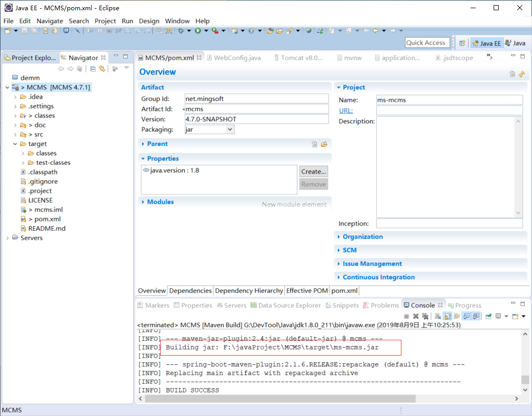
Task: Open the Navigate menu
Action: point(50,21)
